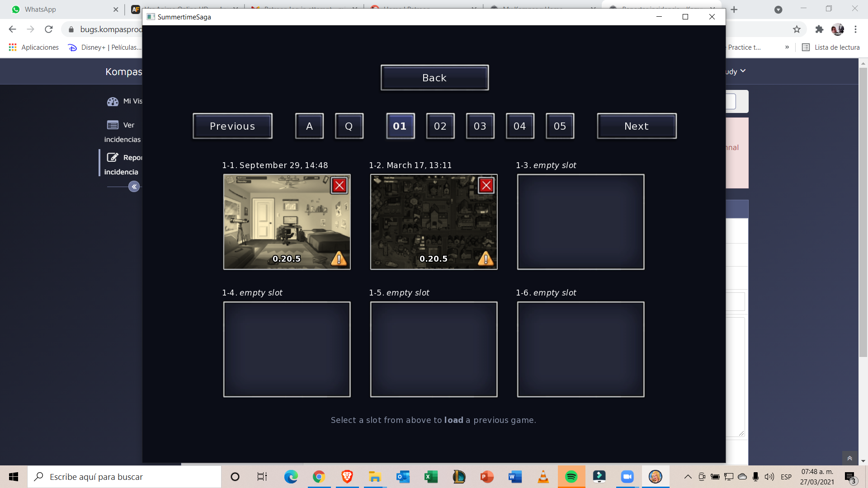The image size is (868, 488).
Task: Collapse the Kompas sidebar chevron
Action: click(134, 187)
